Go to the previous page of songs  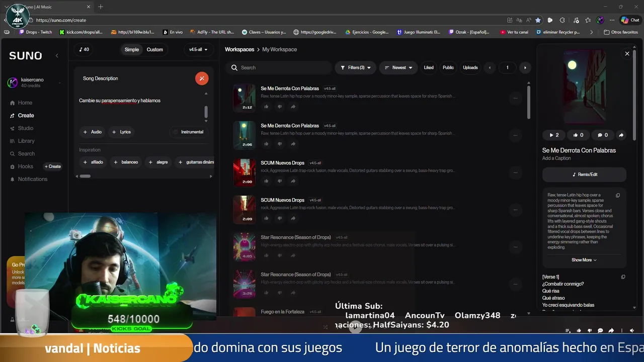pyautogui.click(x=490, y=67)
